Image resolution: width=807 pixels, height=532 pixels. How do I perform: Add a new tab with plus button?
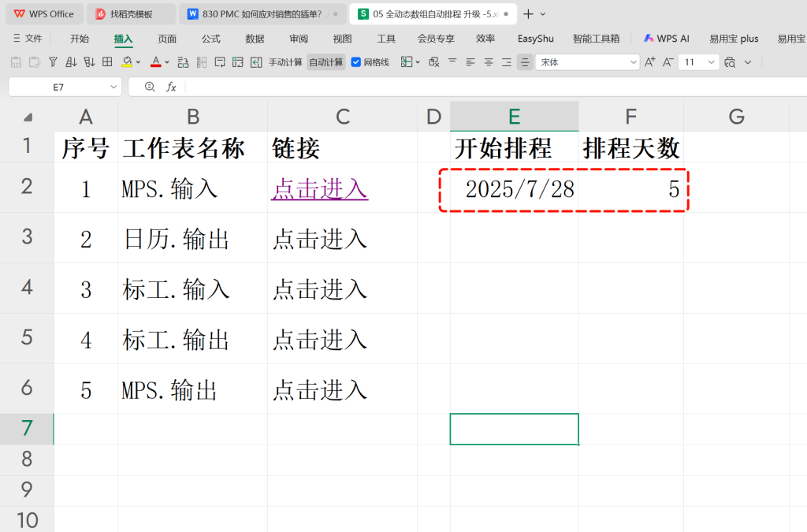[x=528, y=14]
